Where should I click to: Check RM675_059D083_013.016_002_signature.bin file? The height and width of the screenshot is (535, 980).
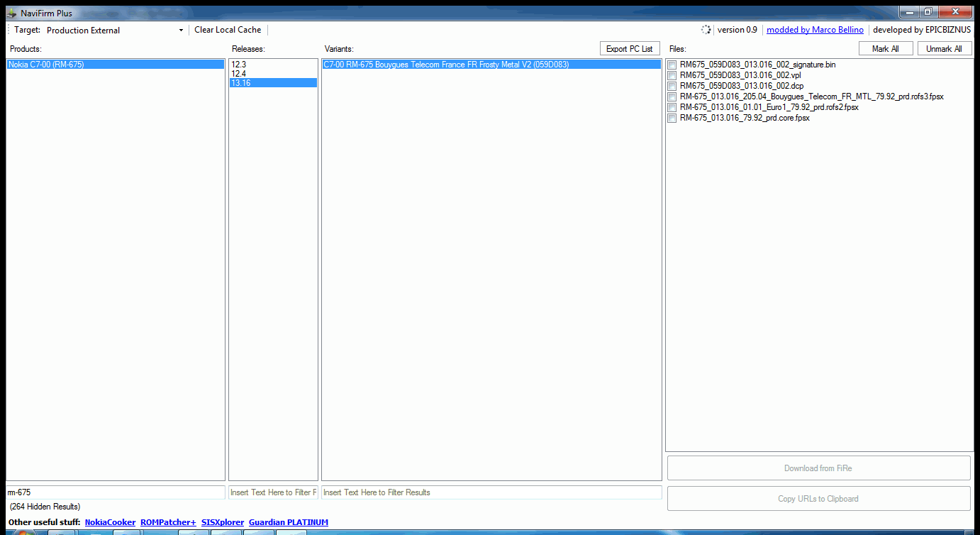tap(672, 65)
